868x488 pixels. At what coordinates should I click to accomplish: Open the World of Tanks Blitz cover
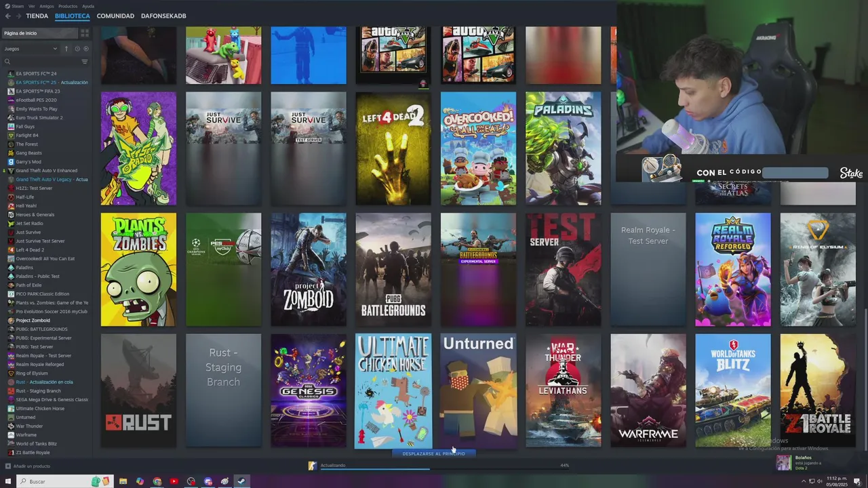pos(733,390)
